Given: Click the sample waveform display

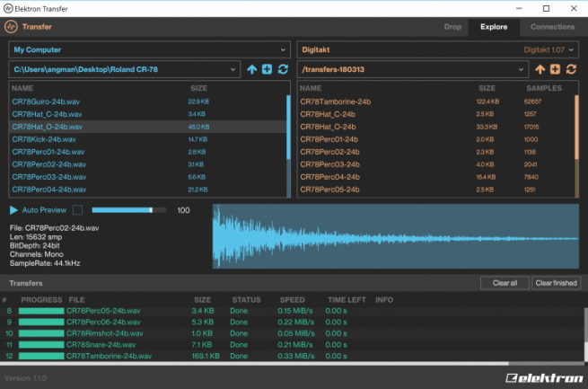Looking at the screenshot, I should [x=395, y=237].
